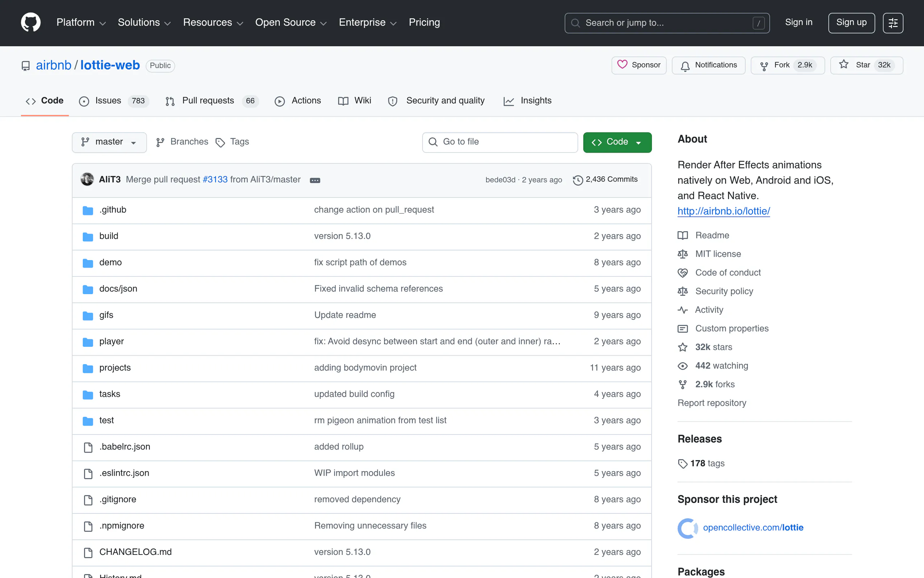The height and width of the screenshot is (578, 924).
Task: Click the MIT license scale icon
Action: click(683, 254)
